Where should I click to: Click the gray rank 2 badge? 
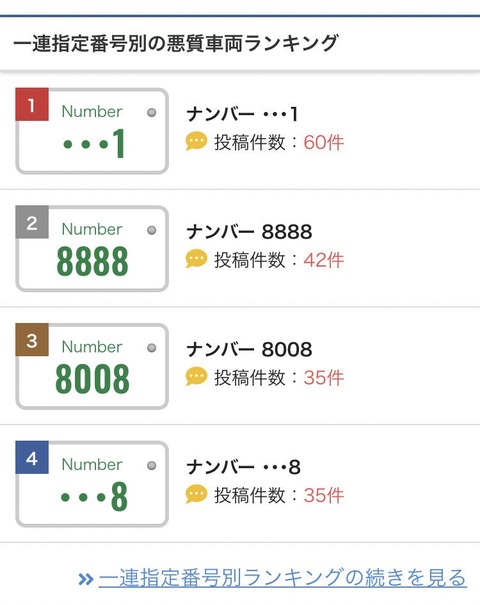click(x=32, y=222)
